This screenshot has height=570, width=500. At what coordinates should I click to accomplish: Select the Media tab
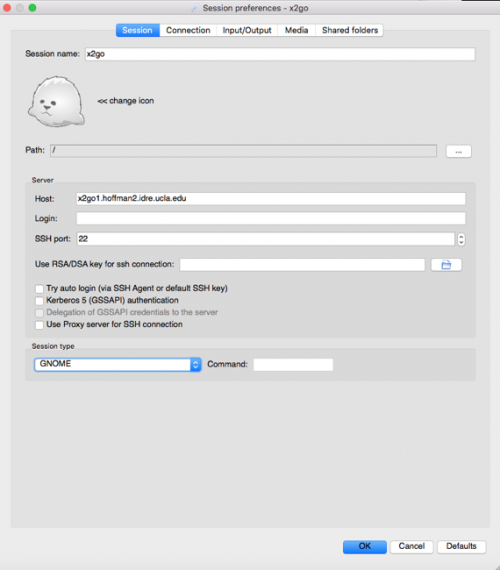[296, 30]
